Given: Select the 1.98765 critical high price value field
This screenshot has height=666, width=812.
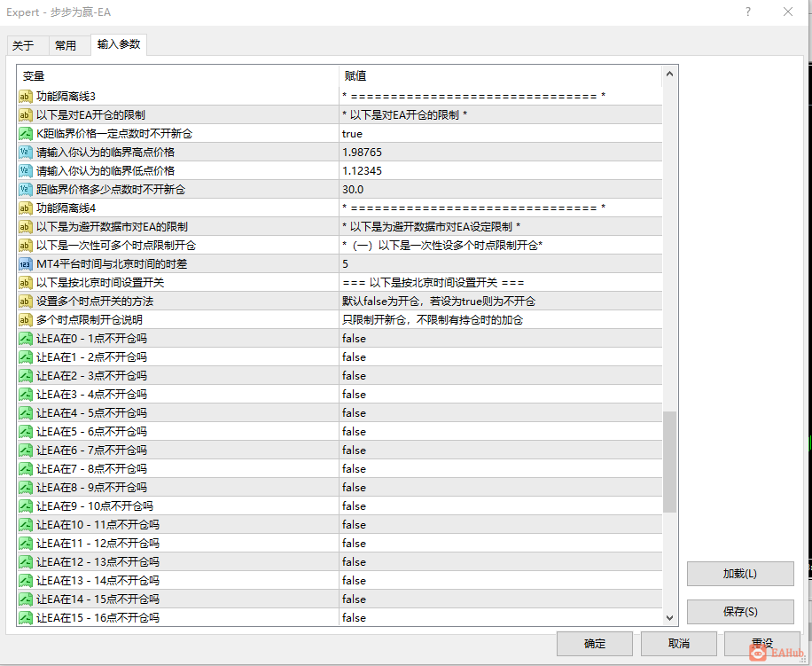Looking at the screenshot, I should click(x=501, y=153).
